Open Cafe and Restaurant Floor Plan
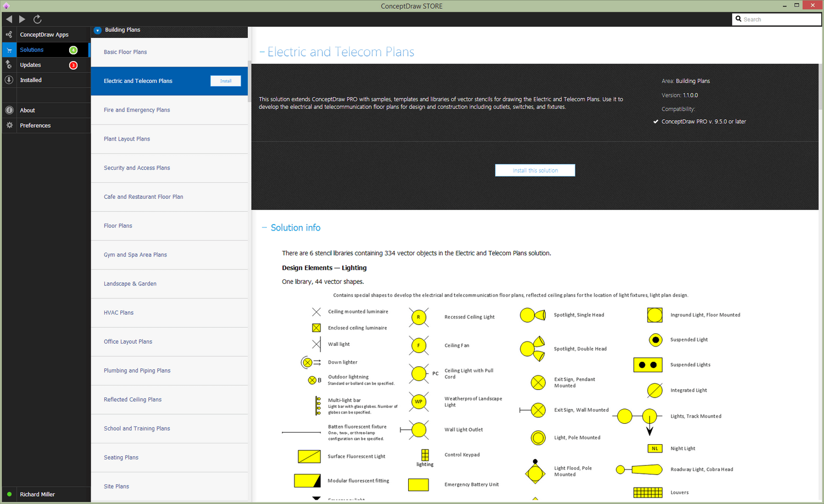 (169, 197)
